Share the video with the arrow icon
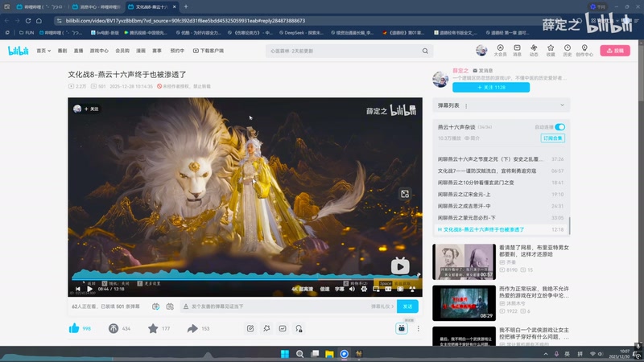644x362 pixels. (x=192, y=328)
